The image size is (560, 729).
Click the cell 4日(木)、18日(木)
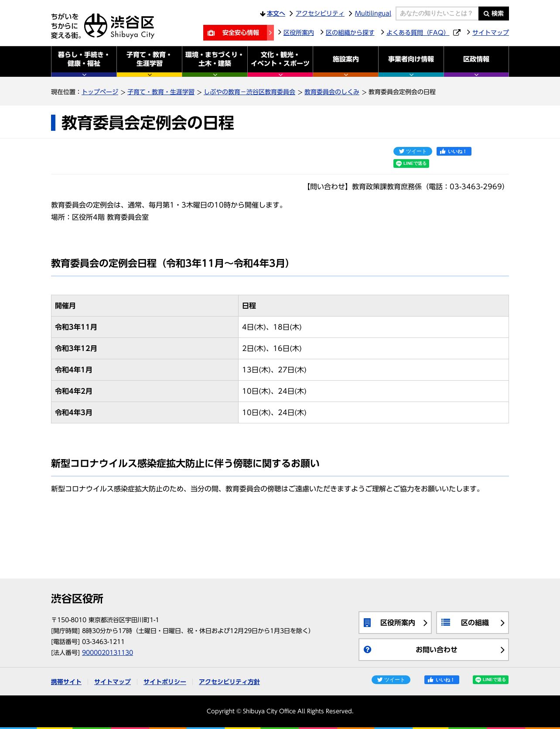point(373,327)
